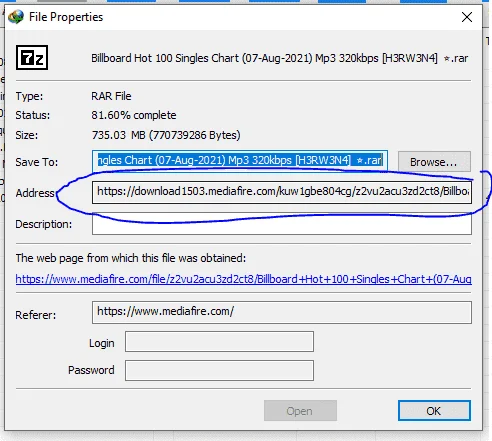The width and height of the screenshot is (492, 441).
Task: Click the Browse... button
Action: (x=434, y=162)
